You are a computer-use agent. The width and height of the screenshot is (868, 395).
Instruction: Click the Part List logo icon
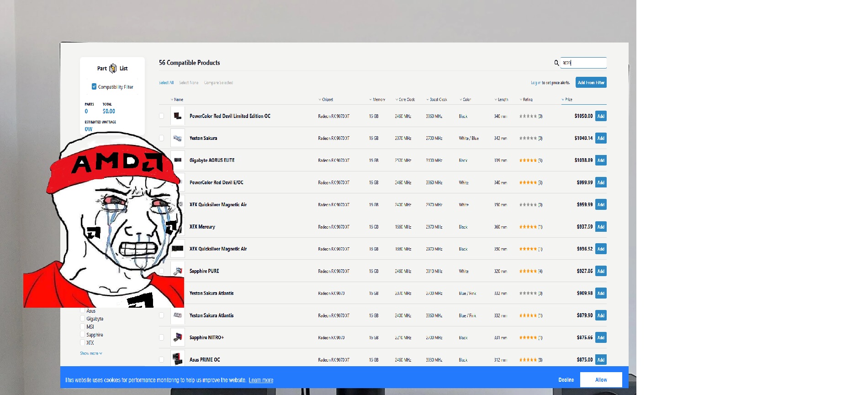[x=113, y=69]
